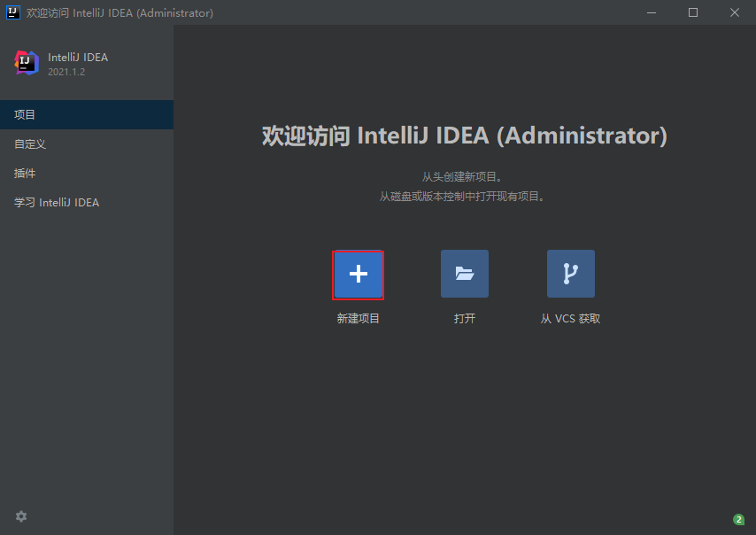The image size is (756, 535).
Task: Click the 从头创建新项目 description text
Action: click(464, 177)
